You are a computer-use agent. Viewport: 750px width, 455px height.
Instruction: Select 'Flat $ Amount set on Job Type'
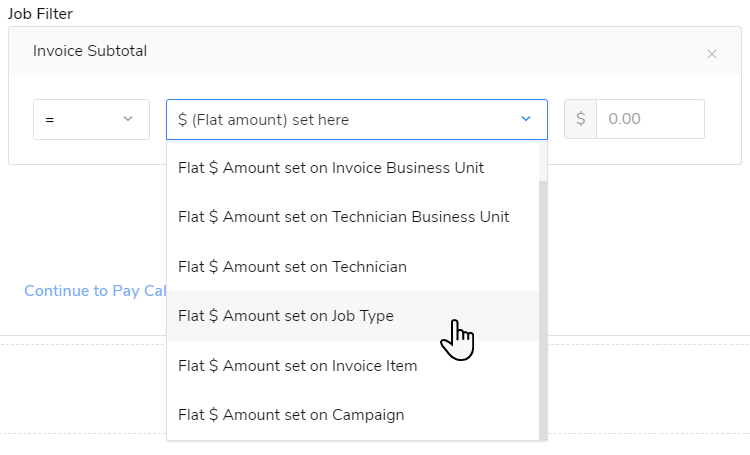tap(286, 316)
